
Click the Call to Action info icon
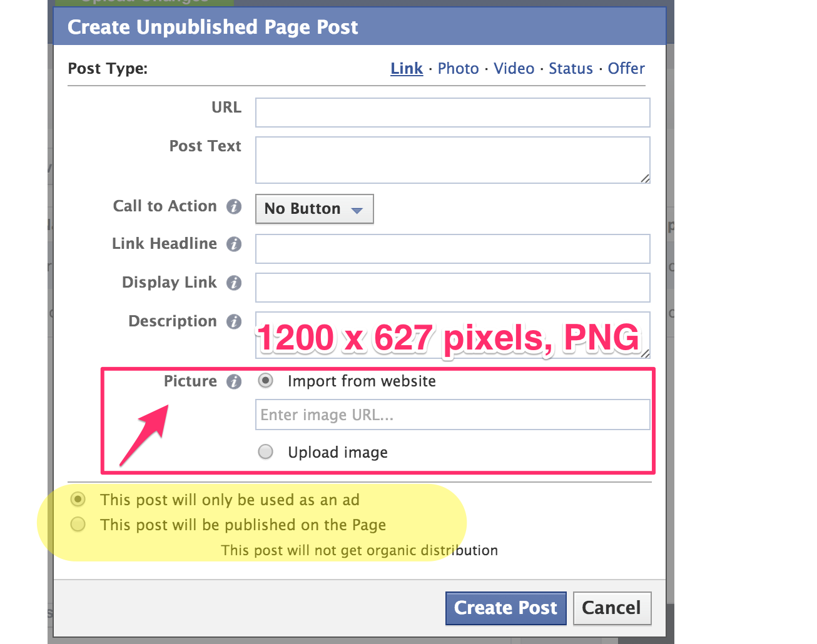[234, 207]
